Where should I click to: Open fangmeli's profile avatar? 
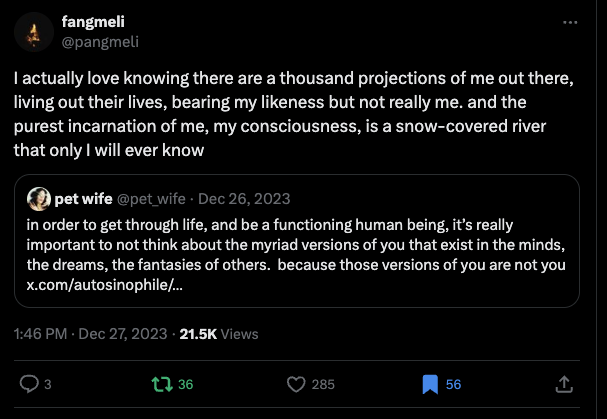click(x=34, y=32)
